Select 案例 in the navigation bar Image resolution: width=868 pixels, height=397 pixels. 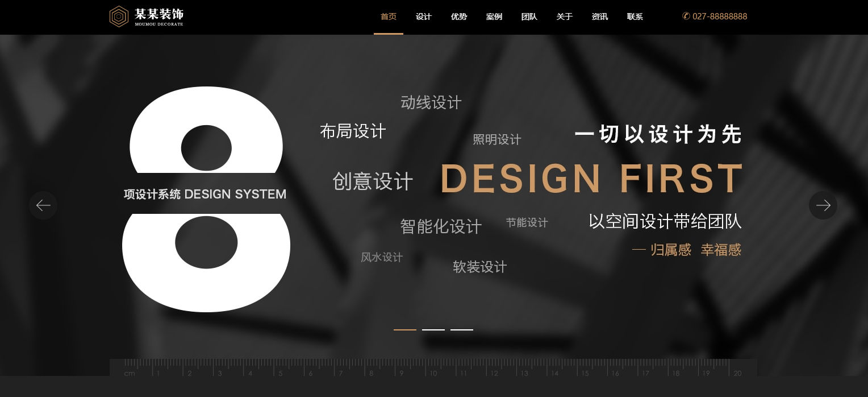click(x=494, y=17)
